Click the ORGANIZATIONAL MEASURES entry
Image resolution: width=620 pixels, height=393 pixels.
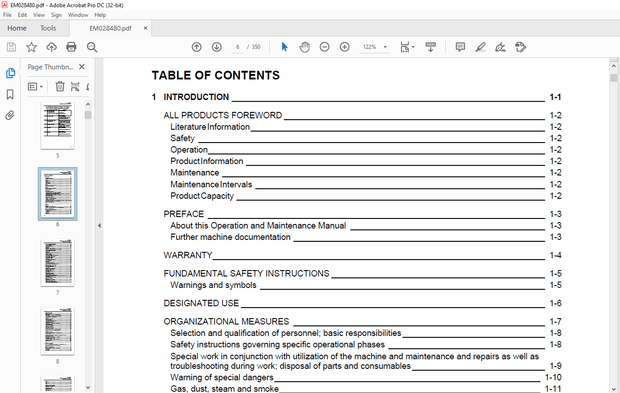tap(226, 321)
